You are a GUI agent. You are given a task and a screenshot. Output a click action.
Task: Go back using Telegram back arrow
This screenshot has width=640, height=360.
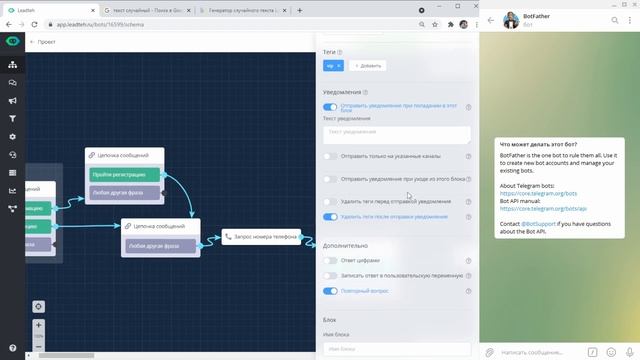tap(491, 20)
